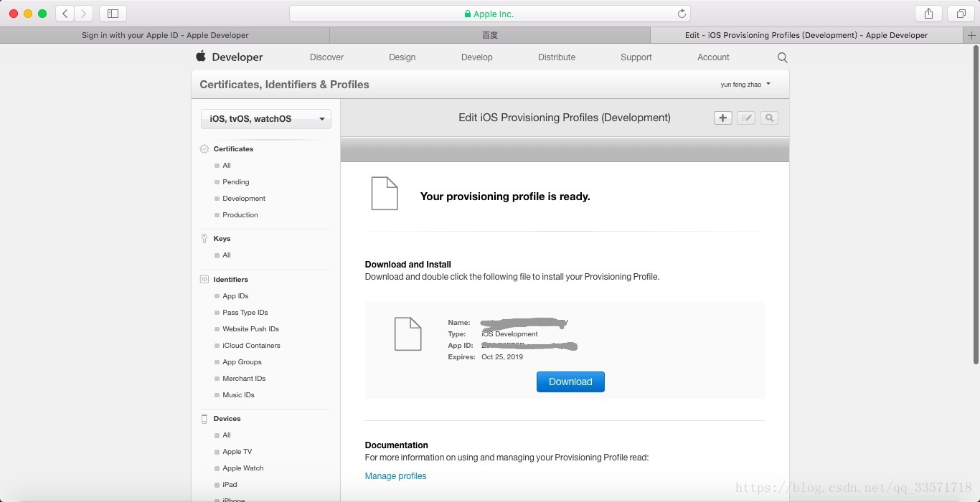The width and height of the screenshot is (980, 502).
Task: Click the Identifiers section heading
Action: (x=230, y=280)
